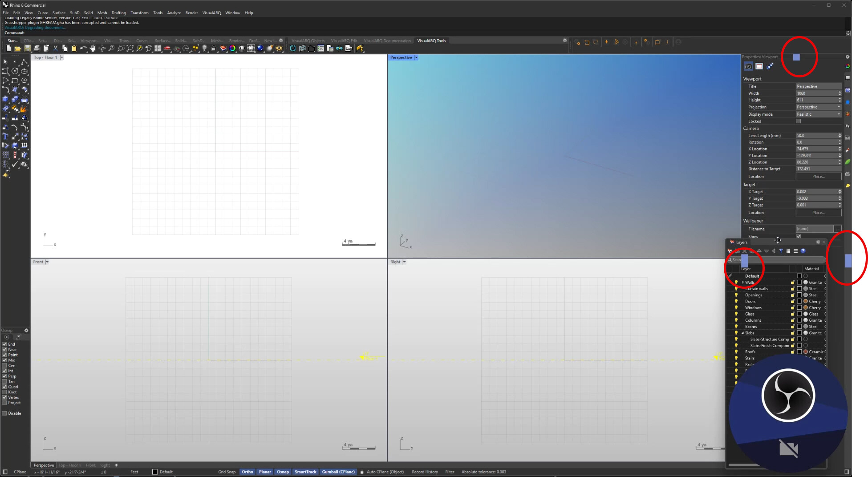
Task: Click the Camera Location Place button
Action: click(818, 177)
